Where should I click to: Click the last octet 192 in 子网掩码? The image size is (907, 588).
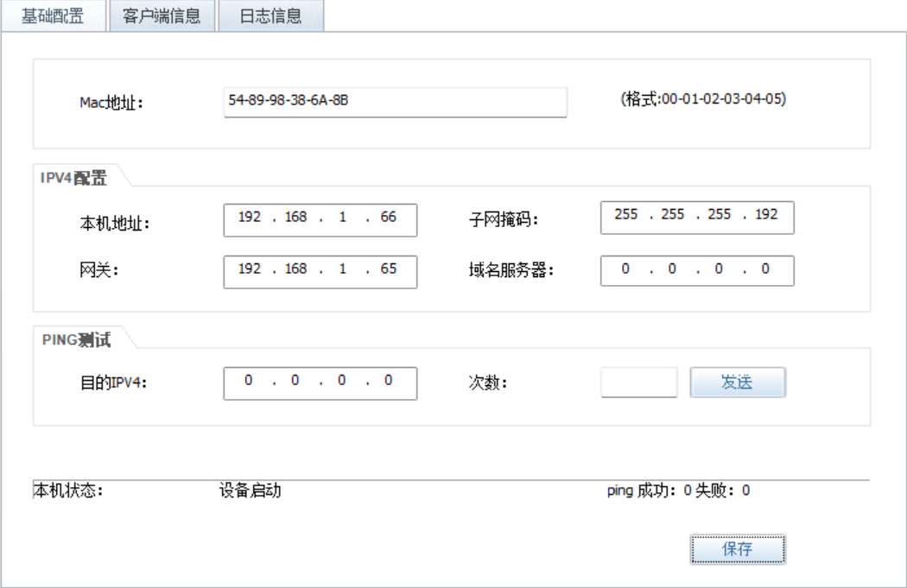pos(766,214)
